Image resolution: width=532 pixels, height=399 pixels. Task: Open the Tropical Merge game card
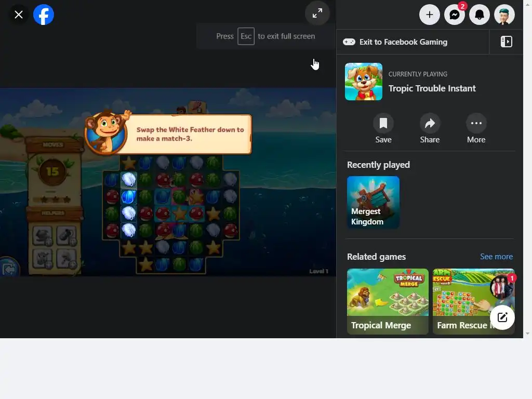click(x=388, y=301)
